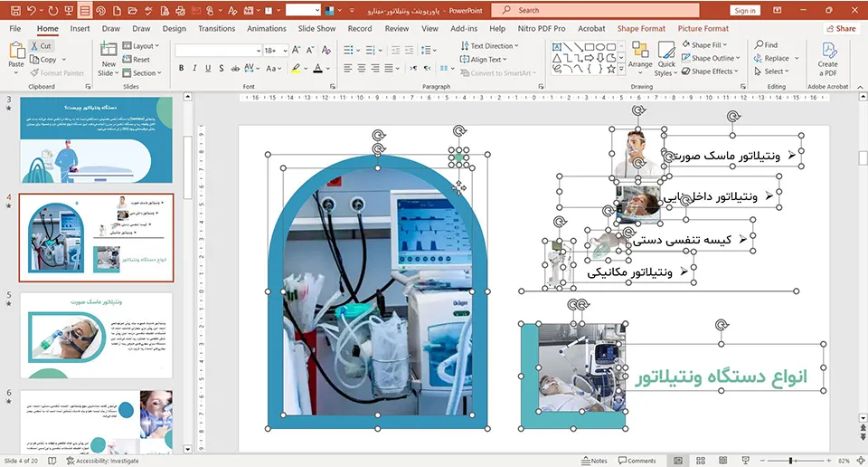Choose the oval shape in gallery
Screen dimensions: 868x467
pos(599,47)
